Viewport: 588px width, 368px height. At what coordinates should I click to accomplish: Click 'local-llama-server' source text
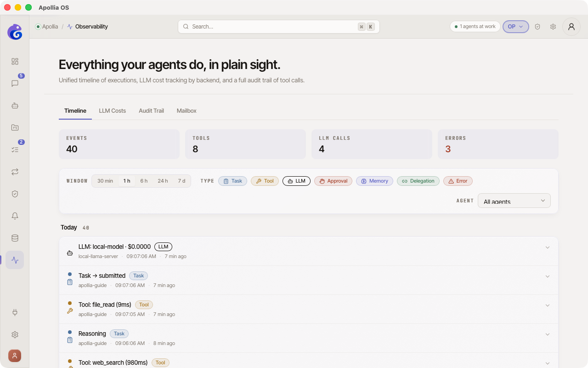click(98, 256)
